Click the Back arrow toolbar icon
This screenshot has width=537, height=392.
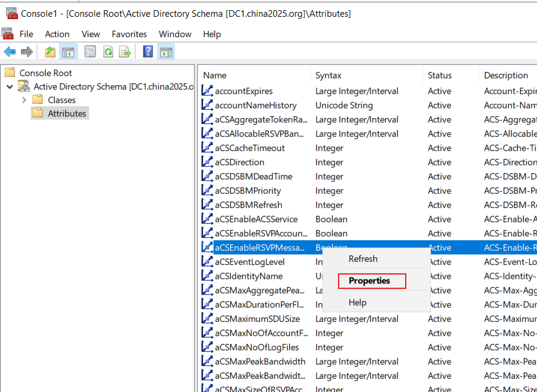[10, 52]
